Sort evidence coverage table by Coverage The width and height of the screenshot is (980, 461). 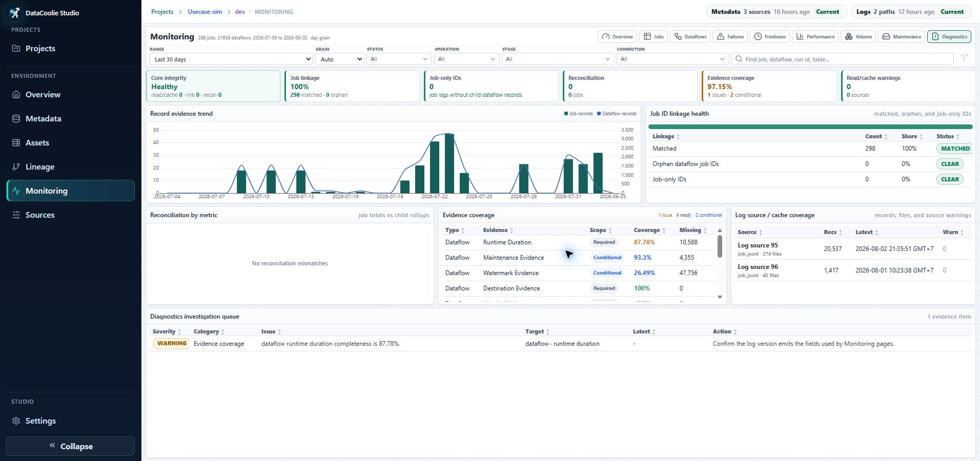649,230
